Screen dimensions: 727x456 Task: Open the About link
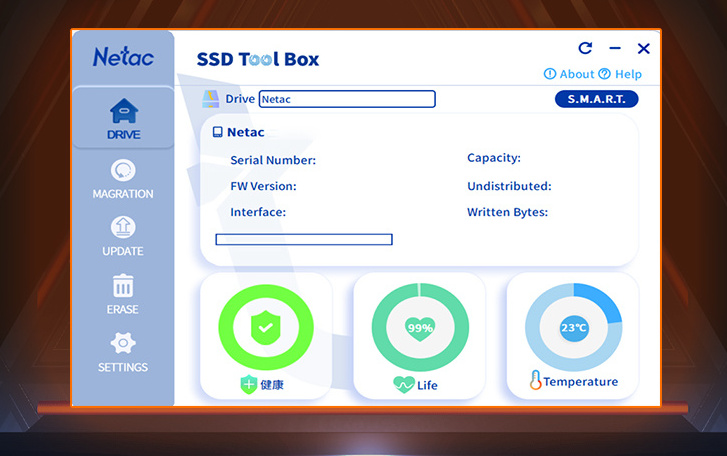(577, 74)
